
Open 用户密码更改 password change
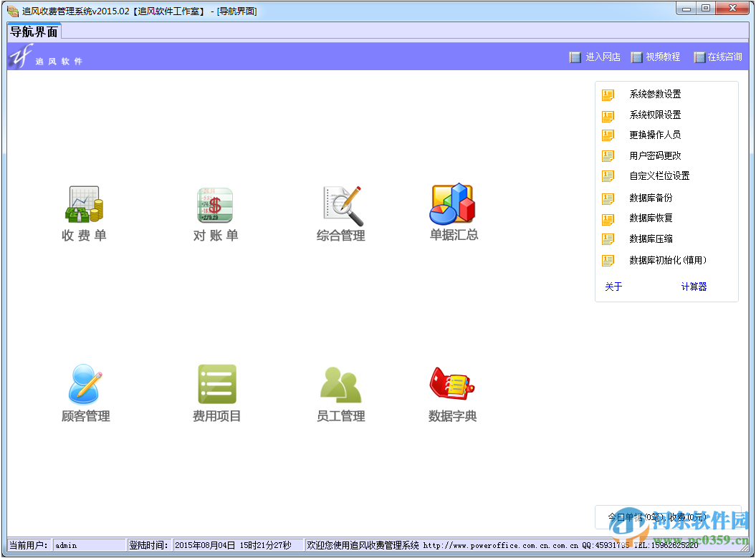[x=655, y=155]
